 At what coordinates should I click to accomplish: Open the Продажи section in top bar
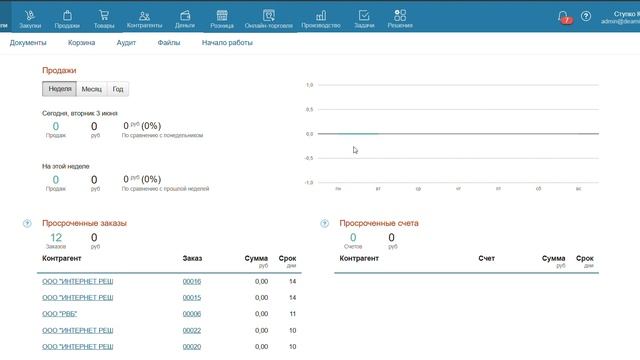pyautogui.click(x=67, y=19)
